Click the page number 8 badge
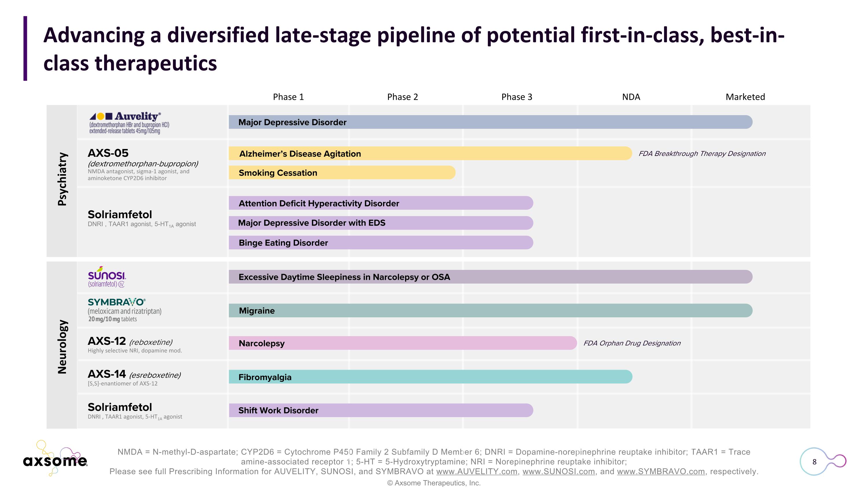868x488 pixels. 814,462
